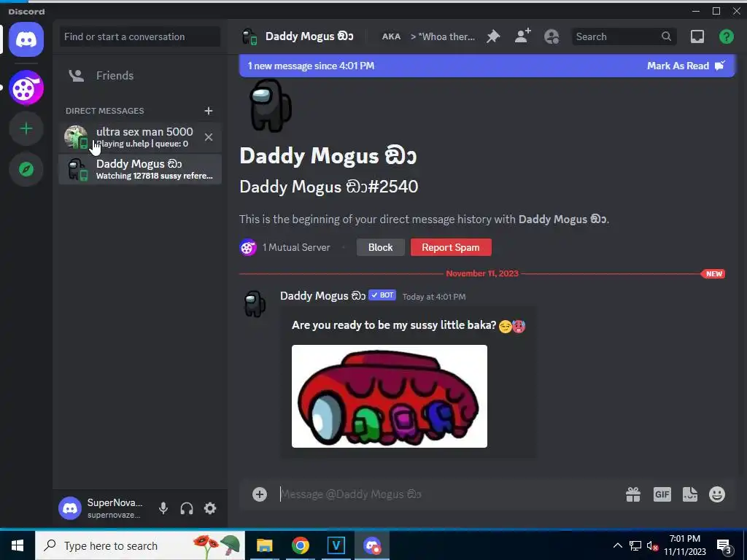Toggle headphones deafen

[187, 508]
